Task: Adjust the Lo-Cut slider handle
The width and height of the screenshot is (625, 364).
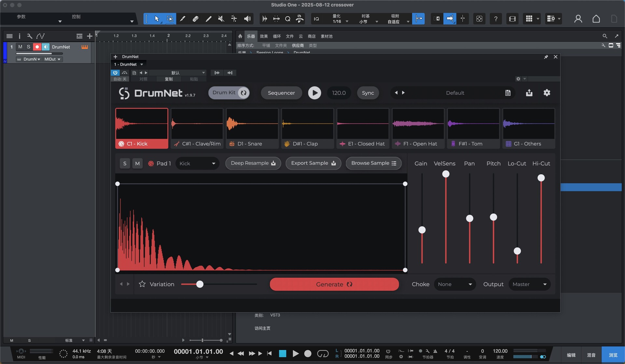Action: click(517, 251)
